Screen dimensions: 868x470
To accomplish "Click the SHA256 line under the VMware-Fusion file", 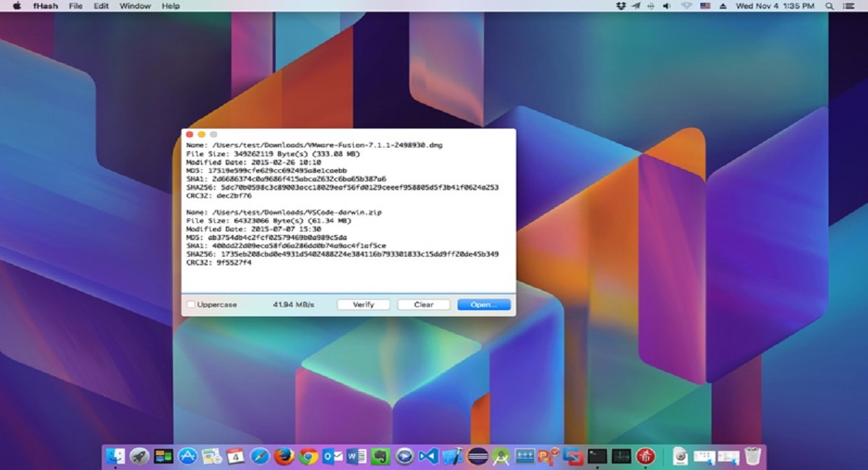I will pos(342,187).
